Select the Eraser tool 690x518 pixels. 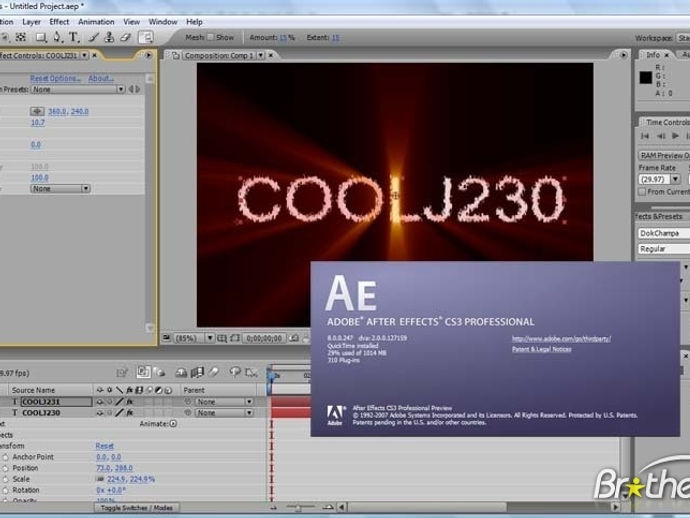[x=126, y=38]
